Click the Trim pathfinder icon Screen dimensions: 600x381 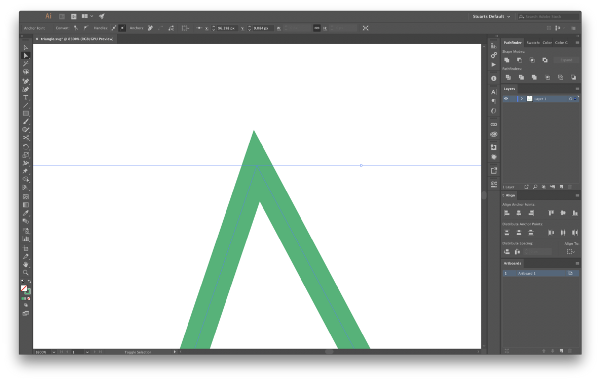521,77
